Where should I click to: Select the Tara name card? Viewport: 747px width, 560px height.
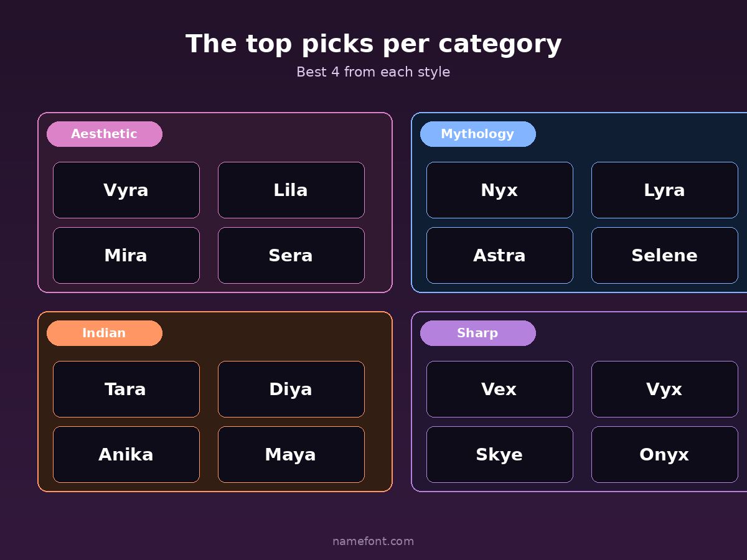click(126, 390)
